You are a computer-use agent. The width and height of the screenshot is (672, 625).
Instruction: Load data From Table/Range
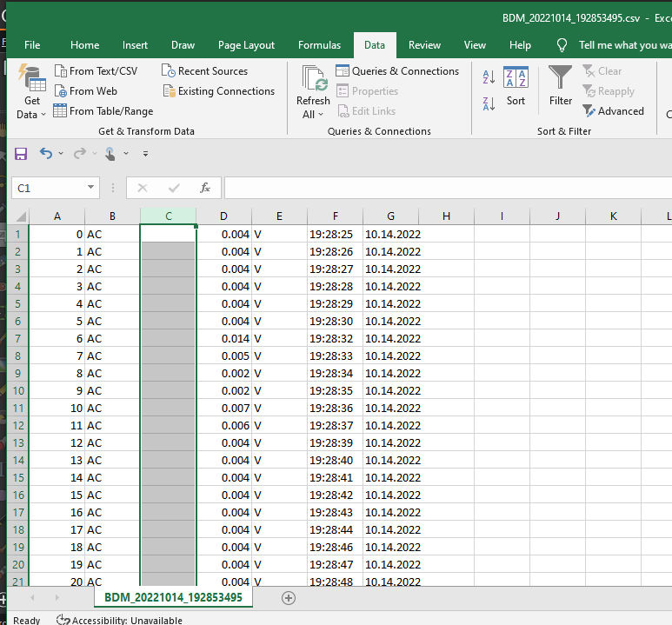click(103, 111)
